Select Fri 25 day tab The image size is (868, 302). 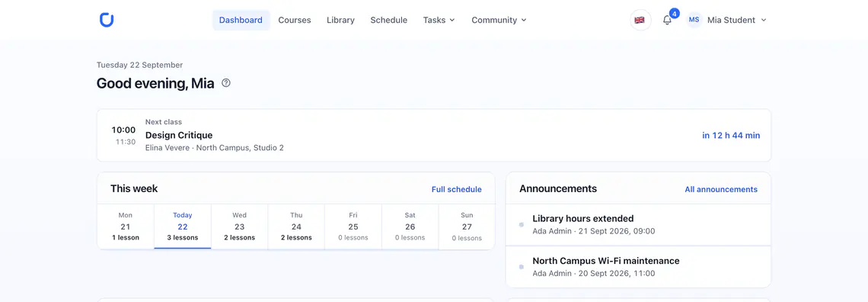(x=353, y=226)
